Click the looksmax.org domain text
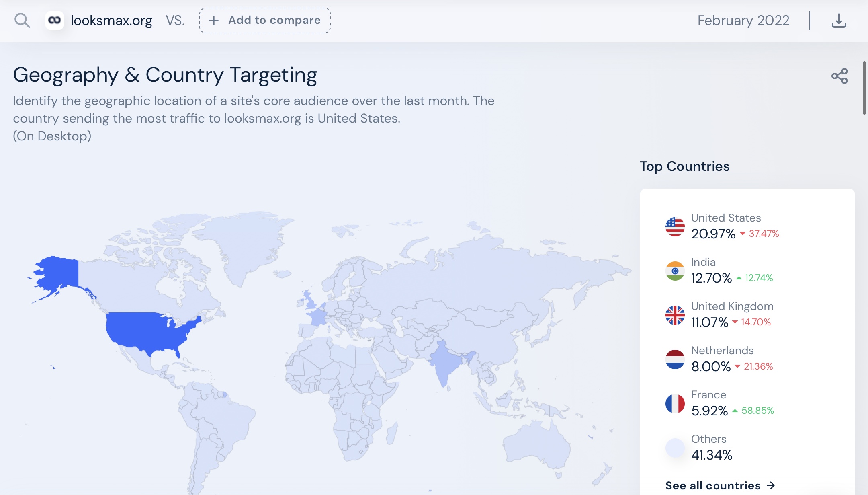Image resolution: width=868 pixels, height=495 pixels. point(112,20)
